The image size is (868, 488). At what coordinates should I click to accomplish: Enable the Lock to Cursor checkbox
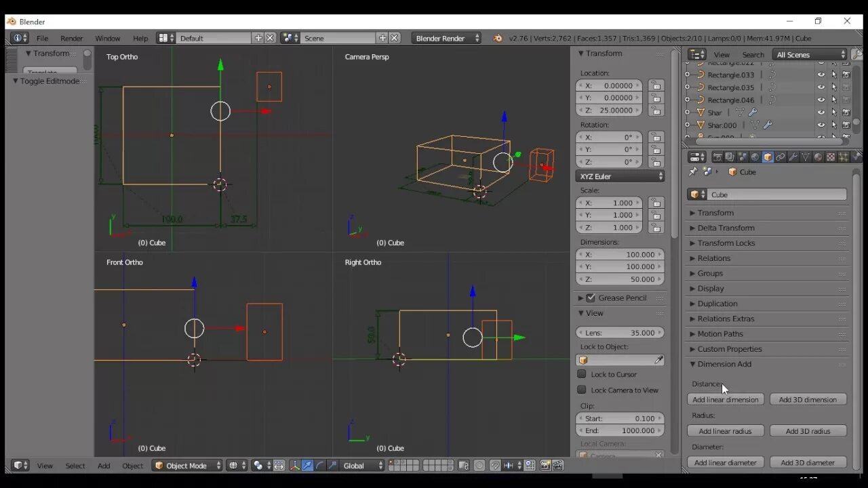[x=582, y=374]
